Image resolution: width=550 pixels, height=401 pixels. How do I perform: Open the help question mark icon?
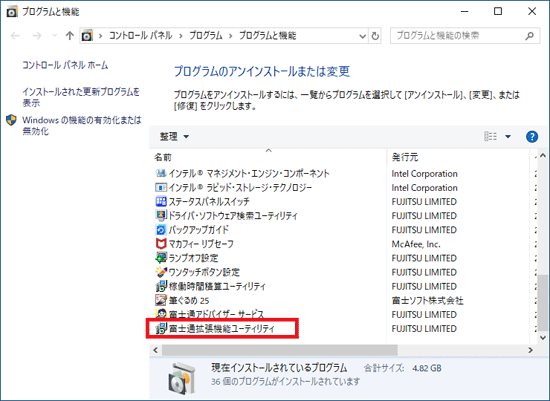coord(532,136)
